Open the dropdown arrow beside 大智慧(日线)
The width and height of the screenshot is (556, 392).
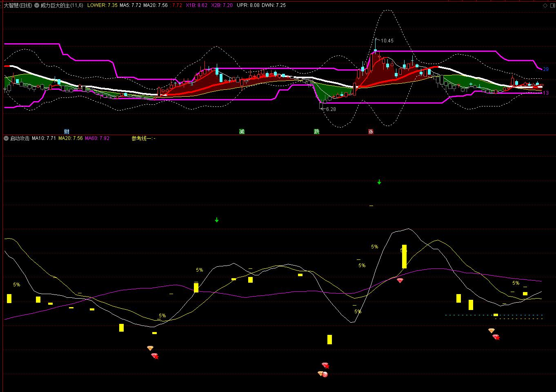point(37,5)
